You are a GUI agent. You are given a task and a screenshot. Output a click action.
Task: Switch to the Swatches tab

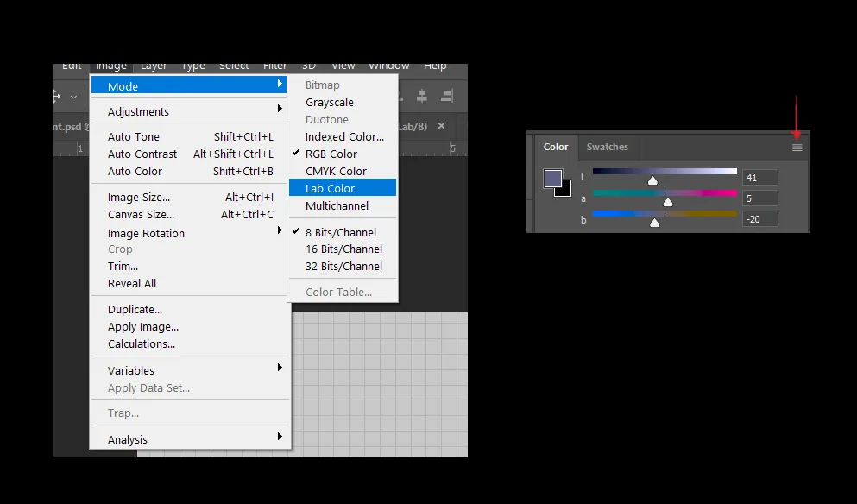(x=608, y=147)
